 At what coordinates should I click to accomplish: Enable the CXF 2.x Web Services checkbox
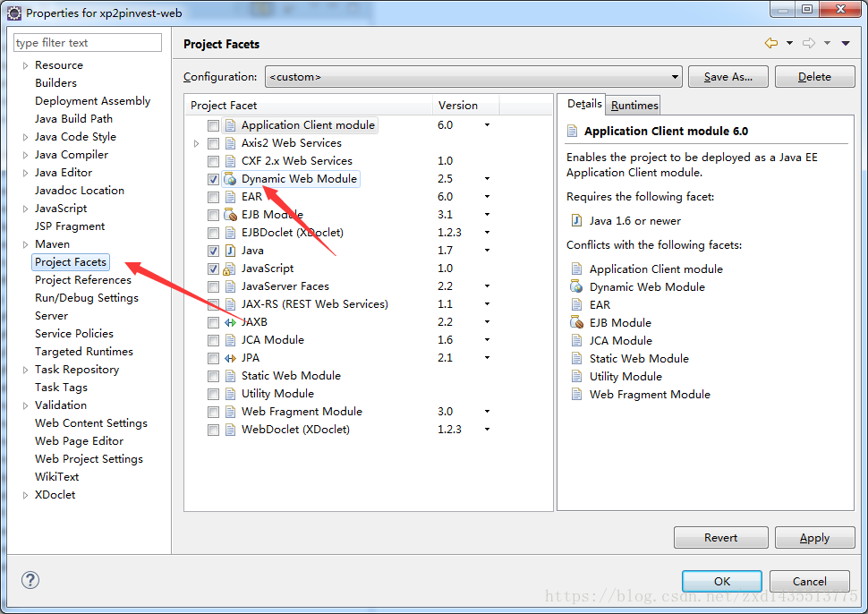point(213,161)
